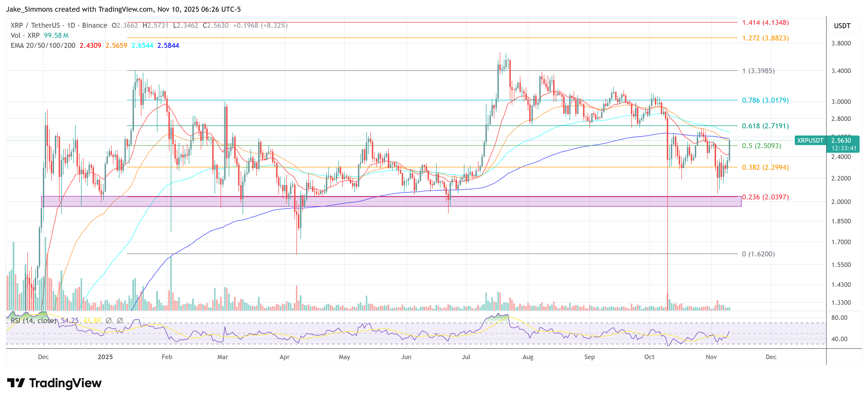Click the Nov label on the time axis
This screenshot has height=401, width=868.
(711, 356)
